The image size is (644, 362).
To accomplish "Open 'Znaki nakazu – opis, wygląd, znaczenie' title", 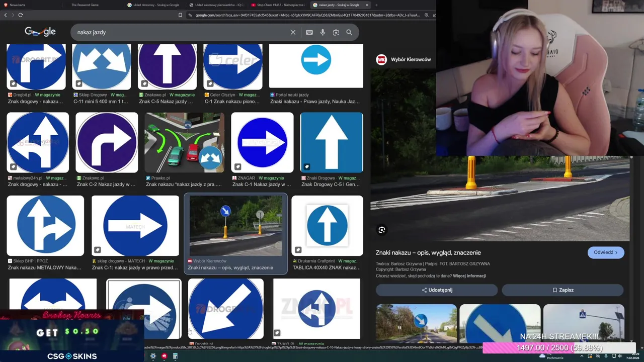I will [428, 253].
